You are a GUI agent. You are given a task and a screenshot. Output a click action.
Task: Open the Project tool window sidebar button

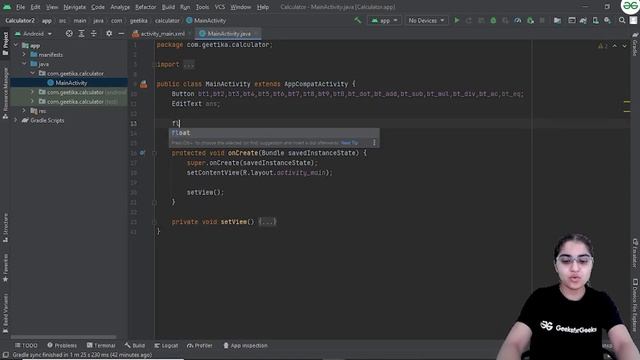(x=5, y=43)
